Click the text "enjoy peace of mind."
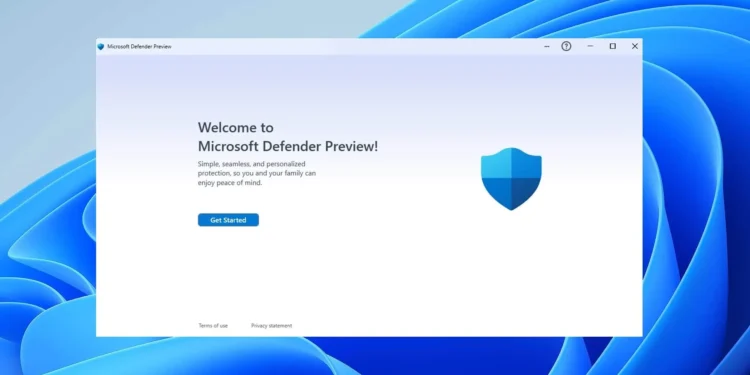This screenshot has height=375, width=750. coord(230,183)
